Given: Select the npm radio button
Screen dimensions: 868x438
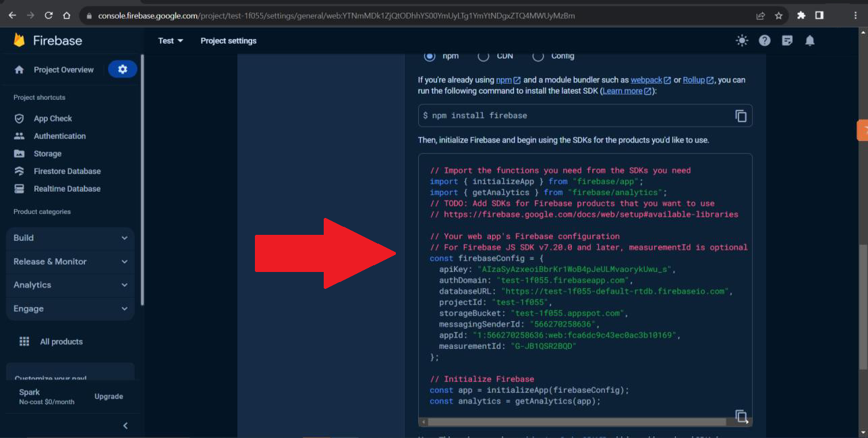Looking at the screenshot, I should [x=430, y=56].
